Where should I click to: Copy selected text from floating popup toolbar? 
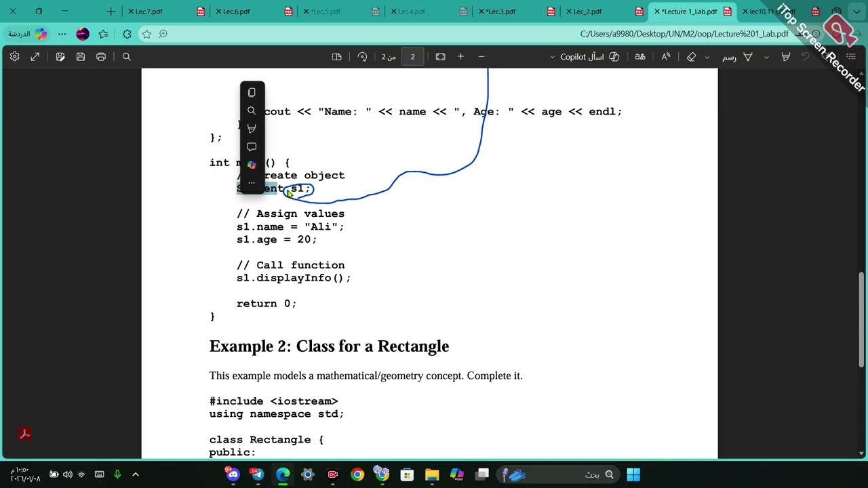click(252, 92)
